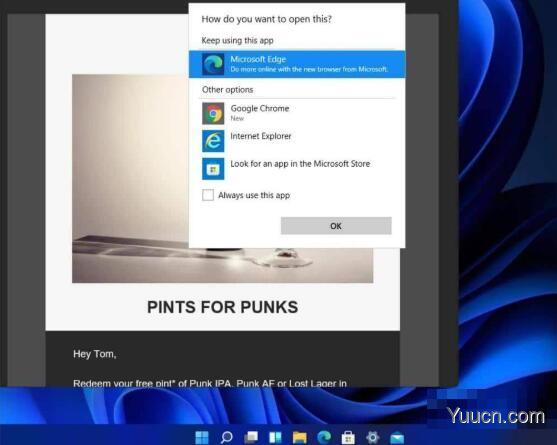The width and height of the screenshot is (557, 445).
Task: Click the Microsoft Edge logo icon in dialog
Action: coord(213,64)
